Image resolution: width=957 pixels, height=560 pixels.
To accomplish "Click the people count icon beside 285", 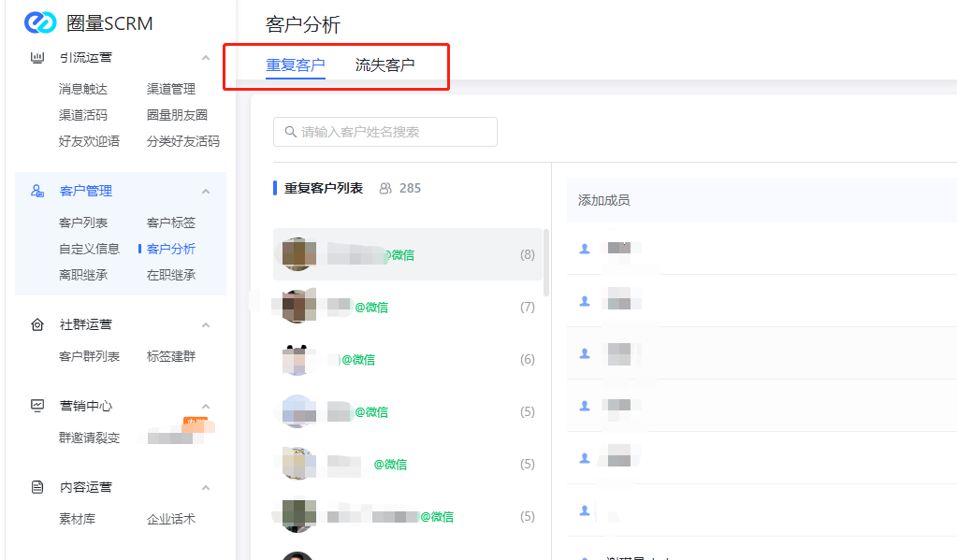I will coord(385,188).
